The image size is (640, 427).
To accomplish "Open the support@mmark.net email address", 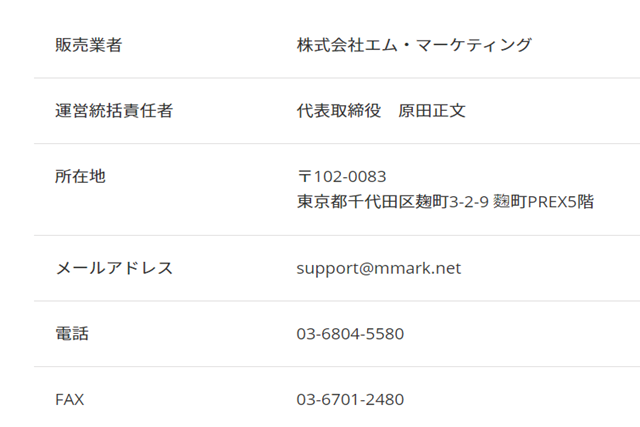I will coord(378,268).
